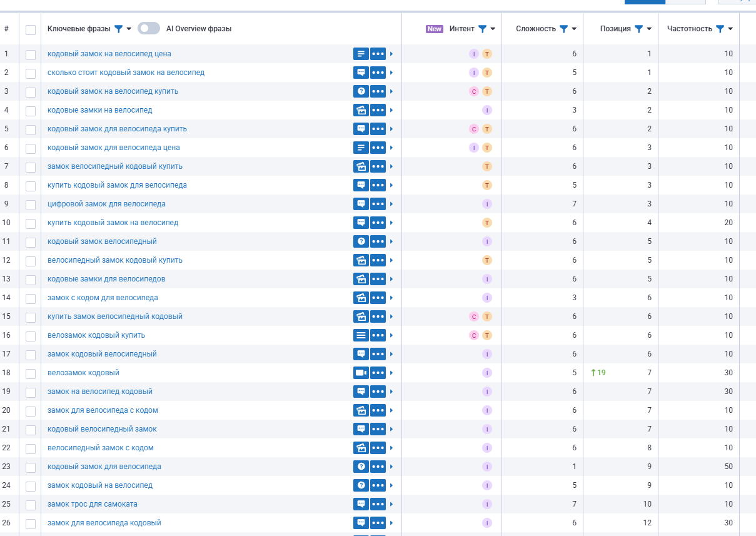The height and width of the screenshot is (536, 756).
Task: Open dropdown arrow in Частотность header
Action: click(730, 29)
